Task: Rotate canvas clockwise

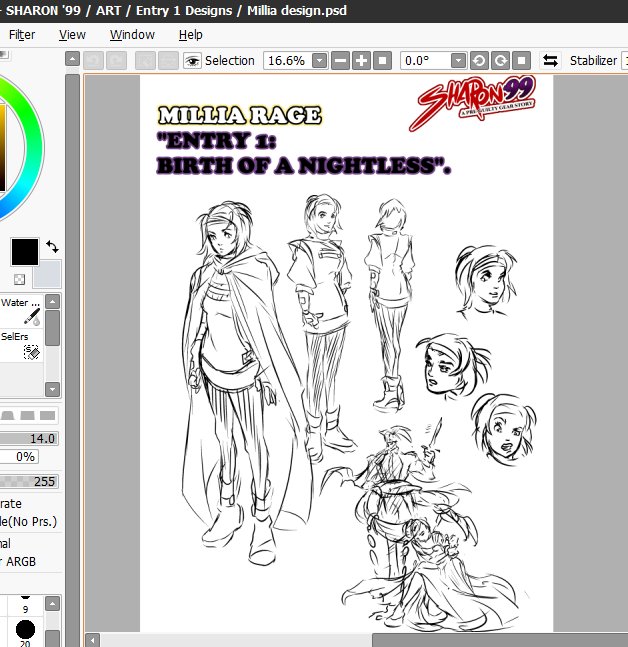Action: tap(501, 61)
